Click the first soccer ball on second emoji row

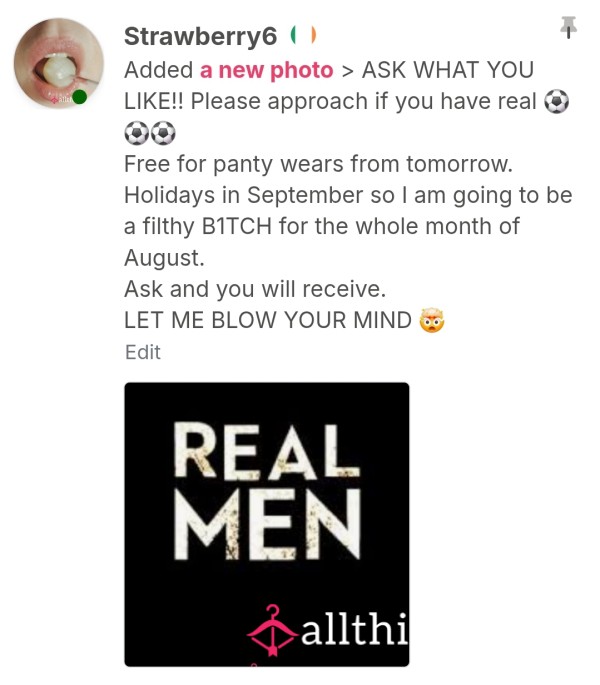tap(137, 133)
